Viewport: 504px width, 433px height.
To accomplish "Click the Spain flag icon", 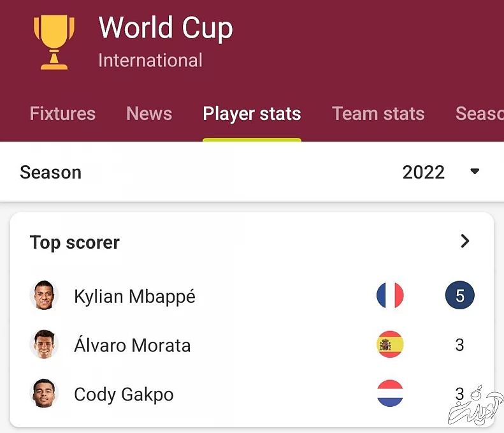I will (x=390, y=345).
